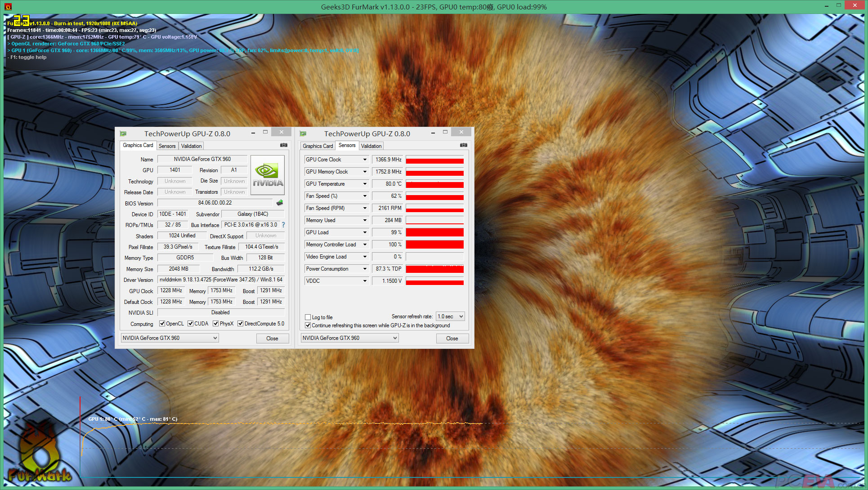This screenshot has width=868, height=490.
Task: Toggle the DirectCompute 5.0 checkbox
Action: [241, 324]
